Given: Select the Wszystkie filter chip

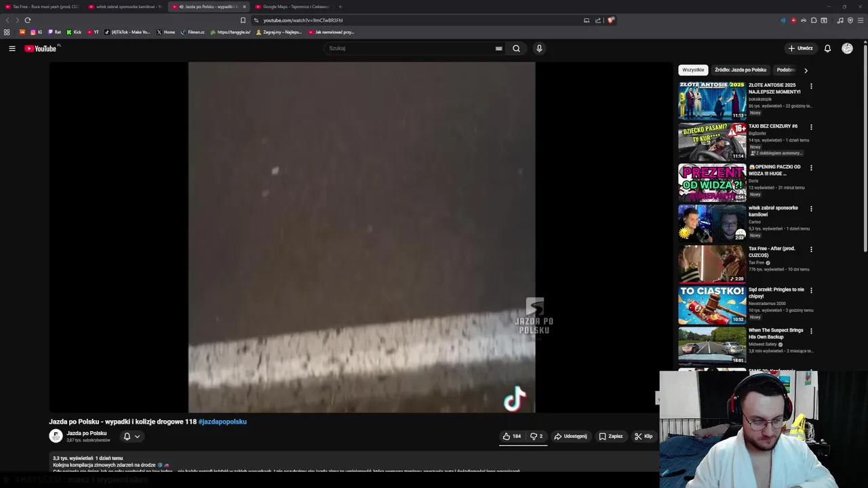Looking at the screenshot, I should (693, 70).
